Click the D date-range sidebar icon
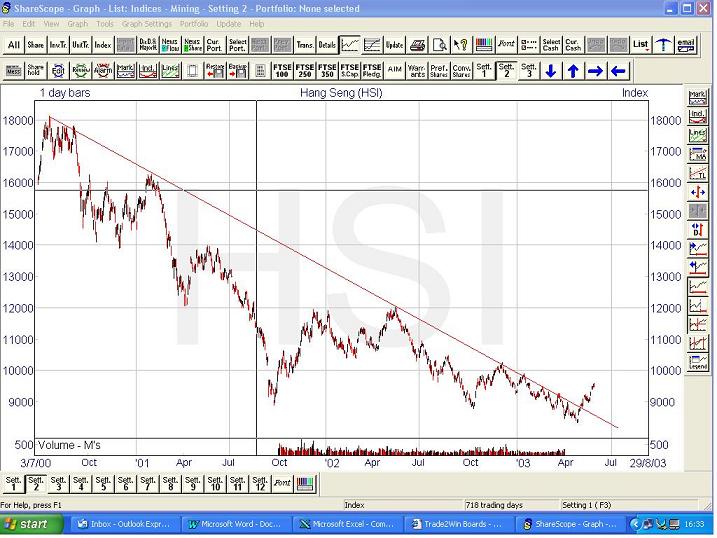This screenshot has width=717, height=538. click(x=698, y=230)
